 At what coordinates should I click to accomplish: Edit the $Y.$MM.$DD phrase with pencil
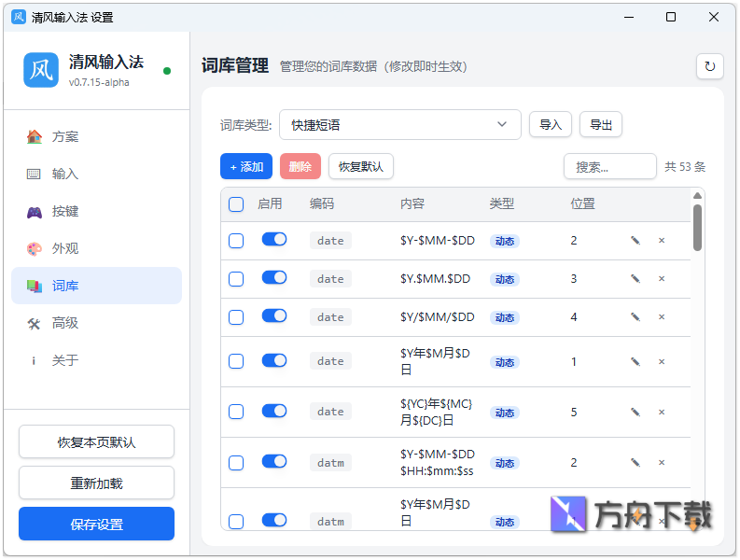[x=635, y=279]
